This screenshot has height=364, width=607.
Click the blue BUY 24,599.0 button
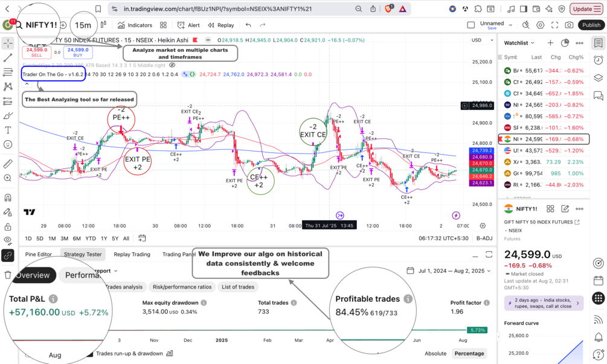[78, 53]
